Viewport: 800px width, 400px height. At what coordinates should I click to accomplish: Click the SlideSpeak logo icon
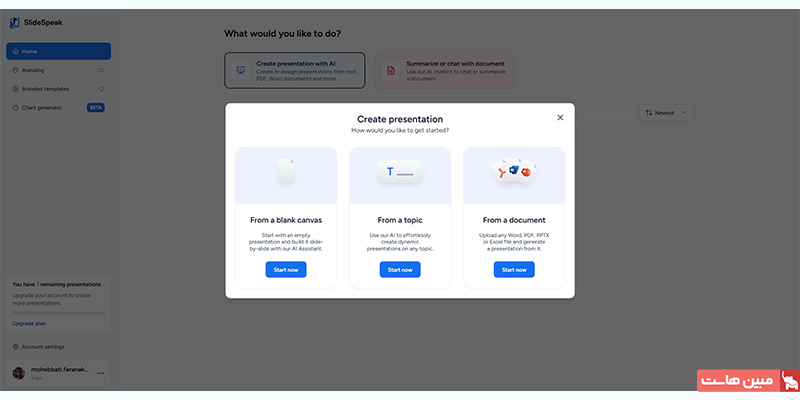(14, 22)
